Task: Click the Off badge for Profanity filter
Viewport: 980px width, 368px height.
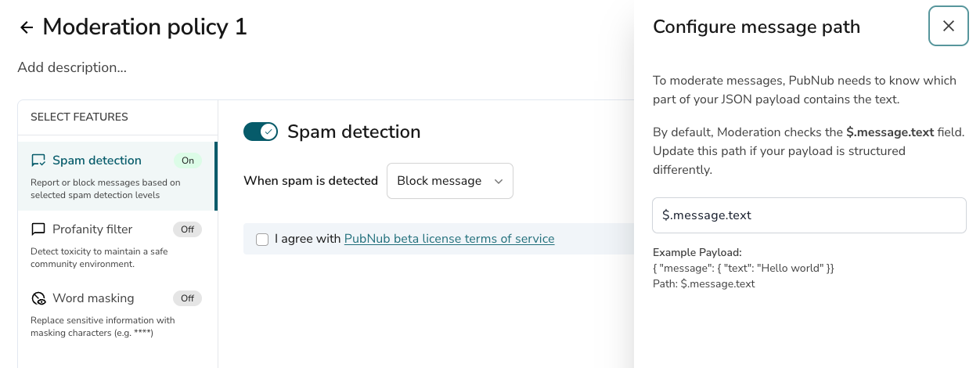Action: (188, 229)
